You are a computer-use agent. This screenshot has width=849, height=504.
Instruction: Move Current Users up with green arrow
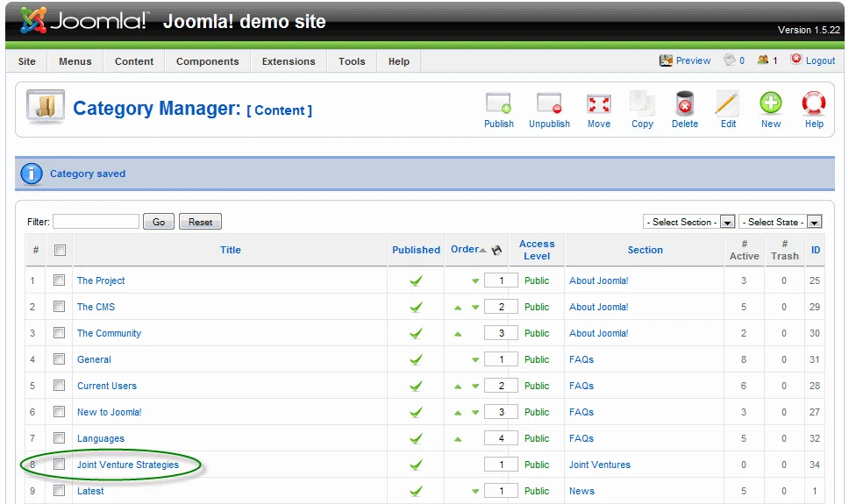(458, 387)
